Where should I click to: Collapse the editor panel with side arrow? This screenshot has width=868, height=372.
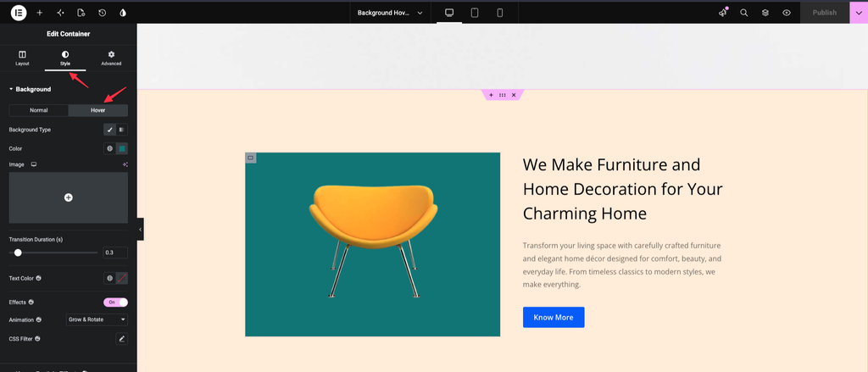pyautogui.click(x=140, y=229)
